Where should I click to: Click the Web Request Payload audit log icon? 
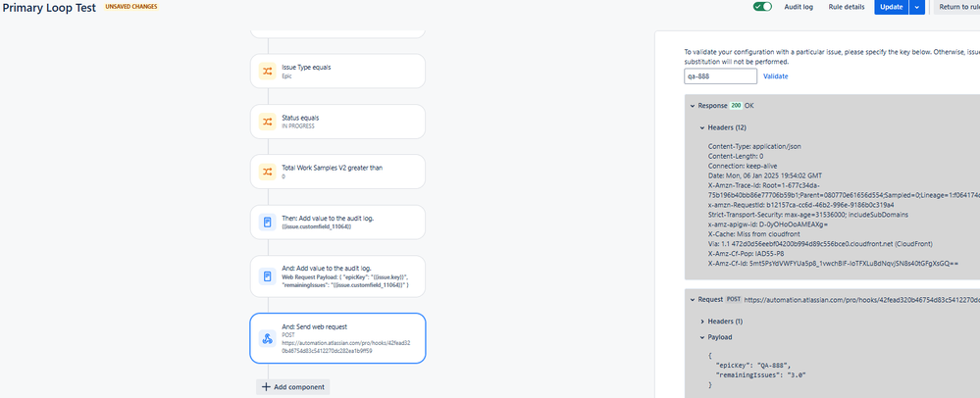pyautogui.click(x=268, y=276)
